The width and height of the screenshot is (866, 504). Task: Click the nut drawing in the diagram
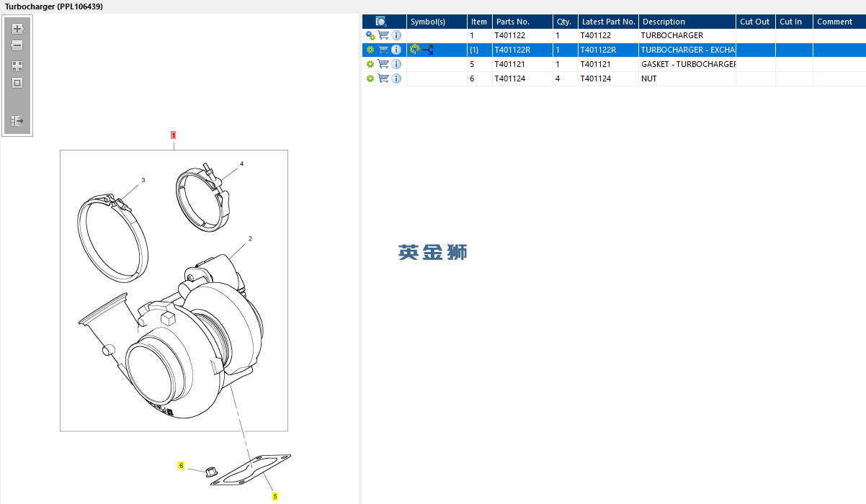[x=211, y=473]
